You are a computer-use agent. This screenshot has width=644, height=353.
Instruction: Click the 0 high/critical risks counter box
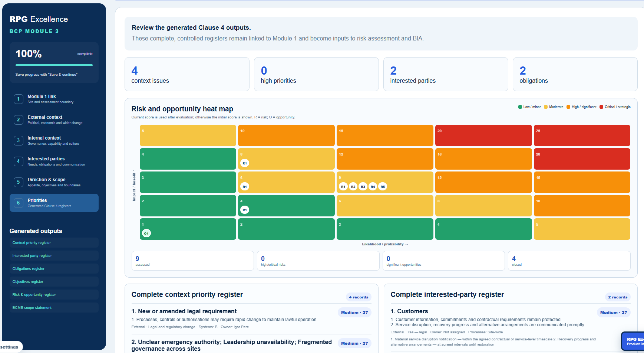click(318, 261)
